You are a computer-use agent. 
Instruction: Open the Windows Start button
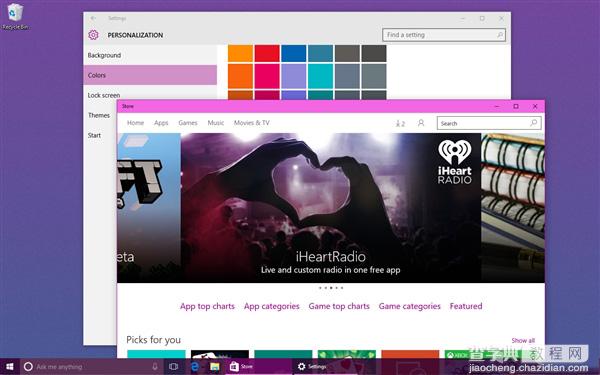10,367
